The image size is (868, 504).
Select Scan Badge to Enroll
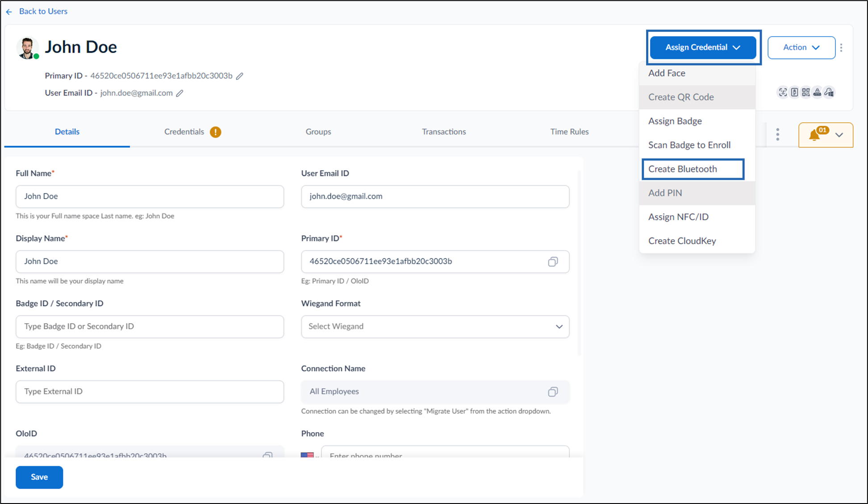pyautogui.click(x=697, y=145)
